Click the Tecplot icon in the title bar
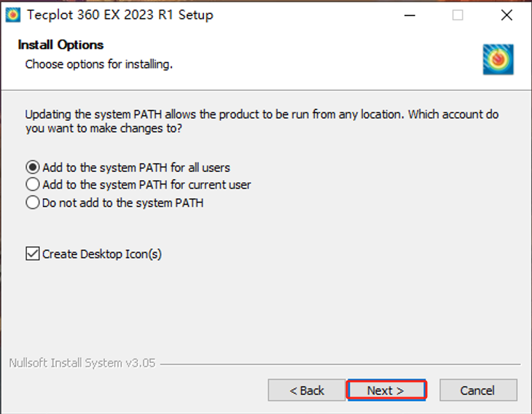 pos(13,15)
